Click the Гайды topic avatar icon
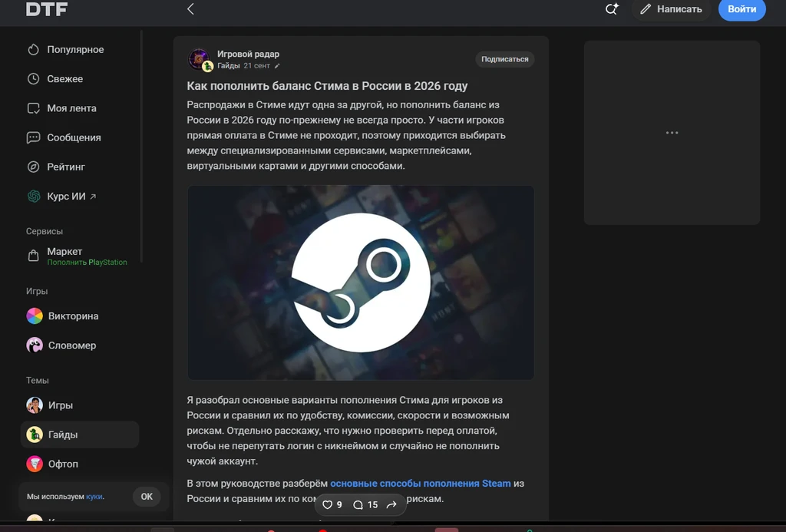The width and height of the screenshot is (786, 532). click(x=34, y=435)
